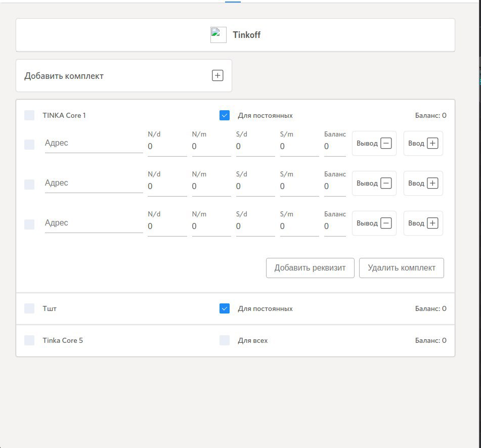Click the third row S/m field
The image size is (481, 448).
[299, 227]
